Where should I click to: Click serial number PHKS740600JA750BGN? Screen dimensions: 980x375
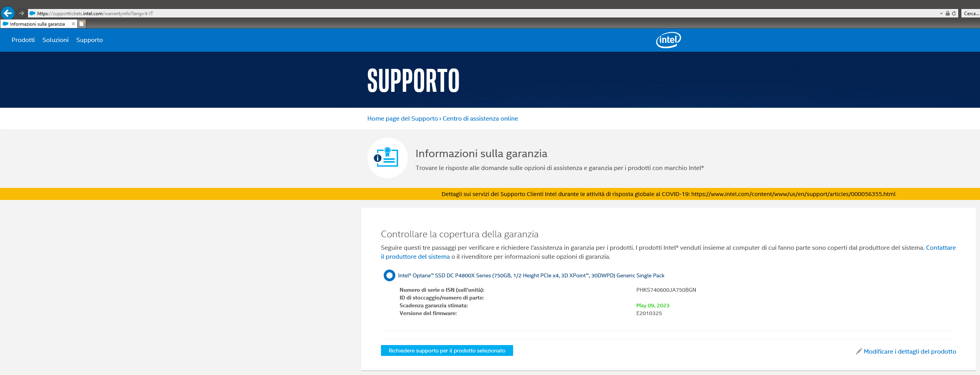666,290
